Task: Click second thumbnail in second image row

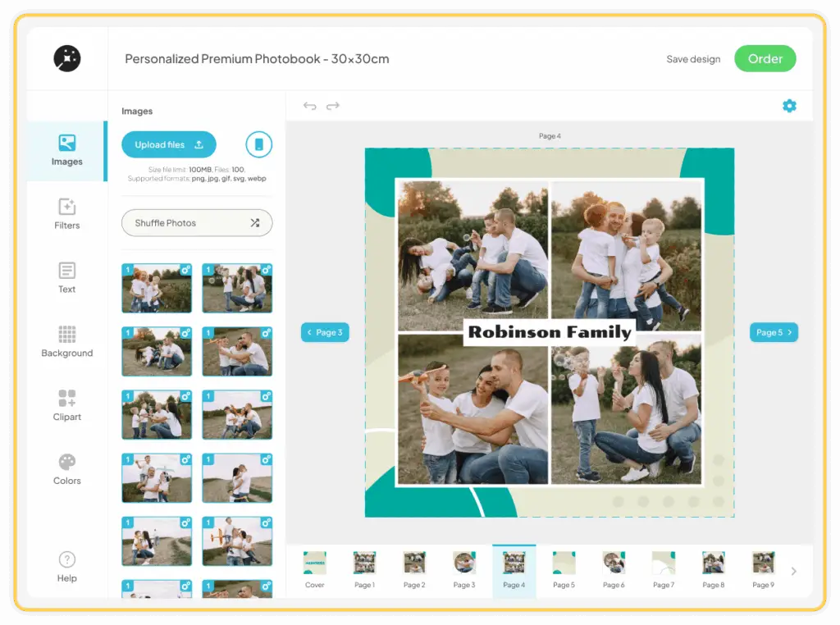Action: [x=237, y=351]
